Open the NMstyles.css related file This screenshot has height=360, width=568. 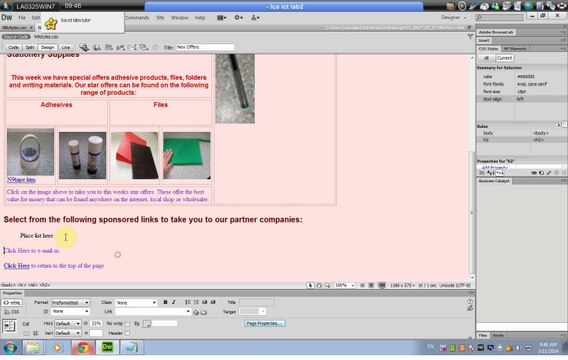(x=46, y=37)
